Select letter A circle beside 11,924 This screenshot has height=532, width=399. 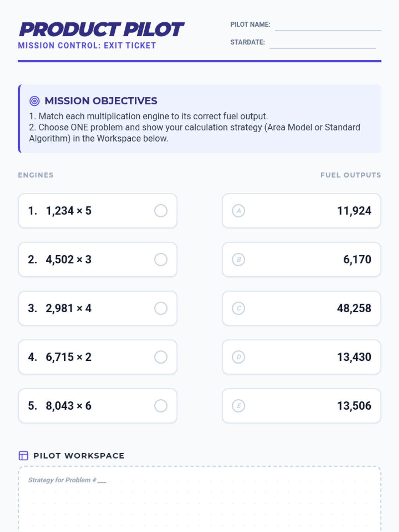point(238,211)
